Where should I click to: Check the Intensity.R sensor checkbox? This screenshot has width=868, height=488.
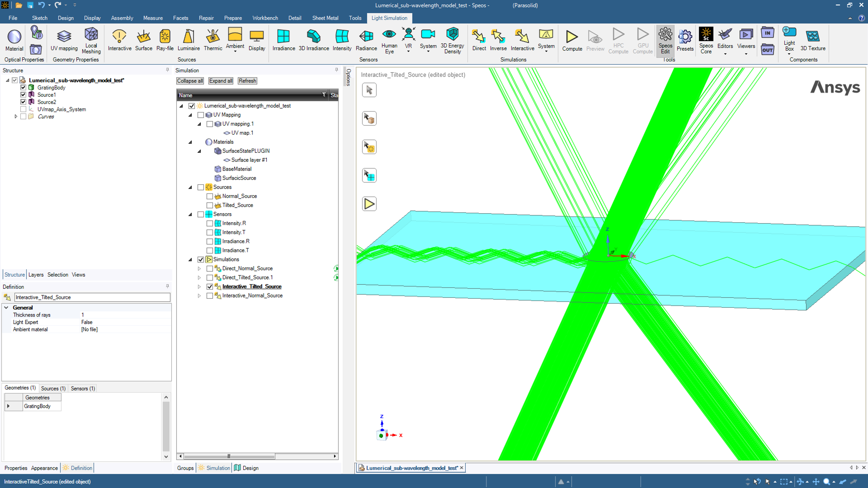210,223
